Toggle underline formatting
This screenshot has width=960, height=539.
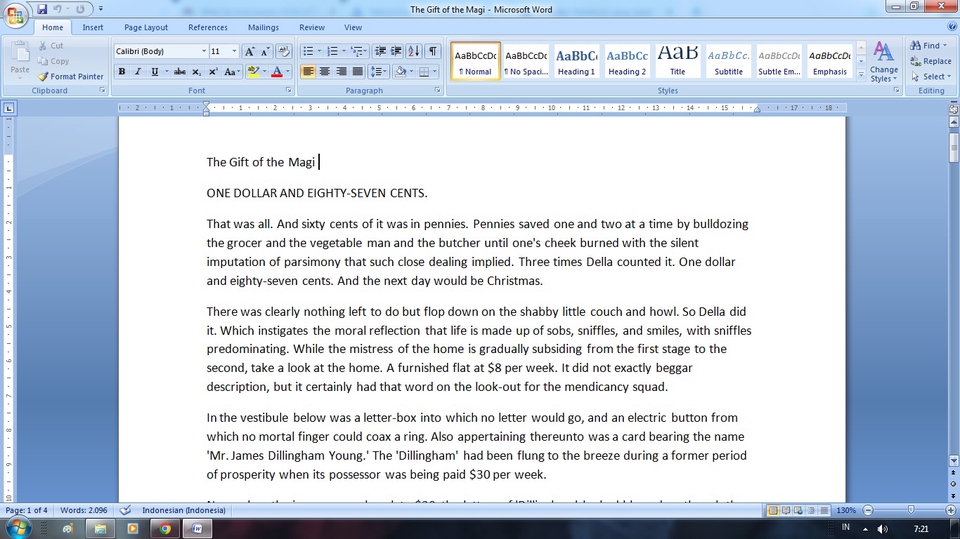154,72
